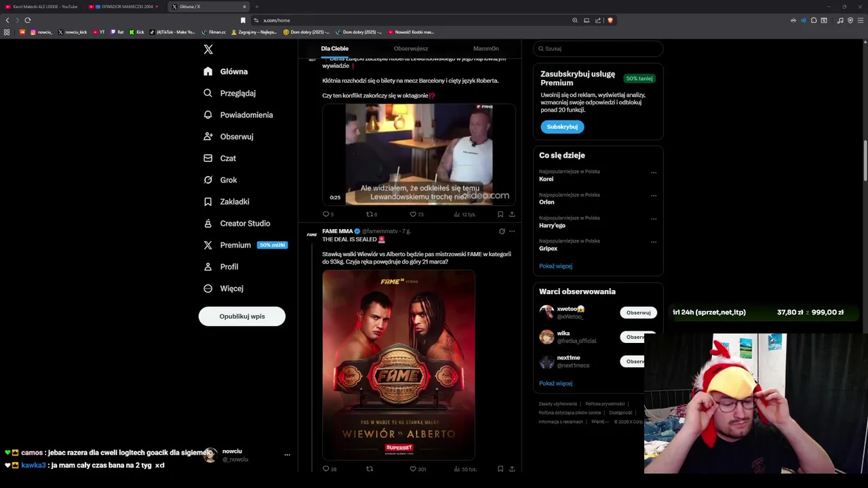View analytics of post with 55 tys. views
Screen dimensions: 868x488
point(465,469)
